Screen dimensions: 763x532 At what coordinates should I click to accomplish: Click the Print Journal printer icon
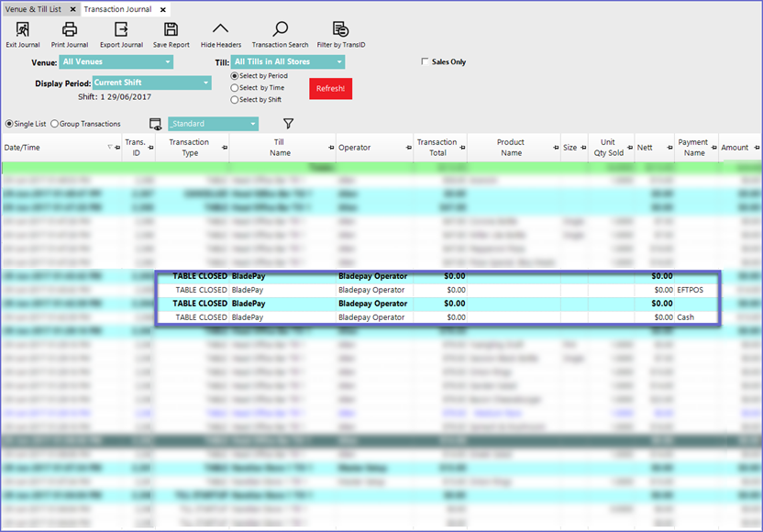click(70, 29)
